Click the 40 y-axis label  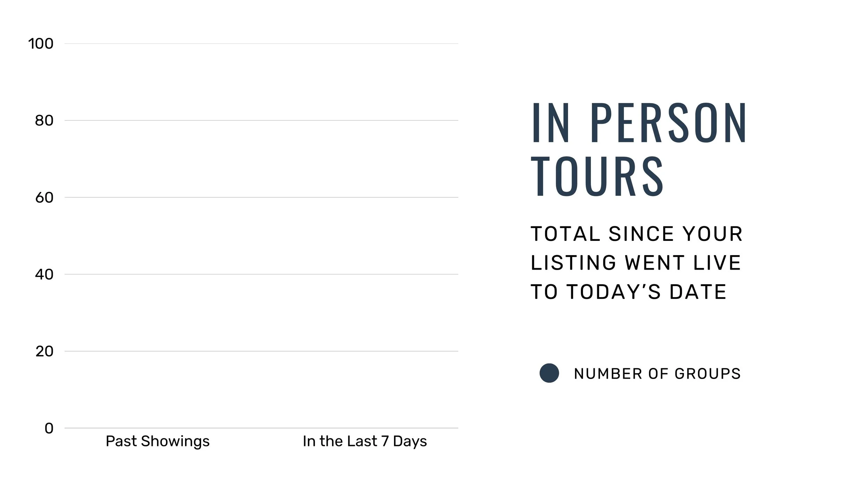pos(44,275)
